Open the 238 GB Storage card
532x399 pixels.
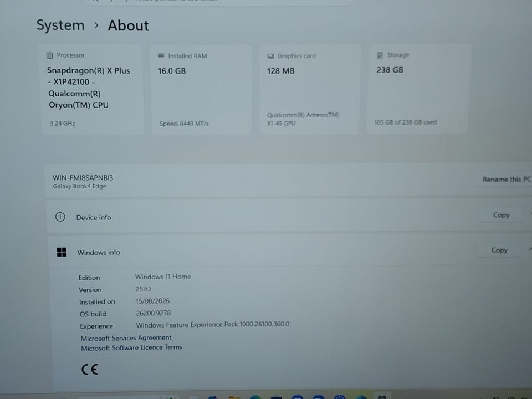418,89
